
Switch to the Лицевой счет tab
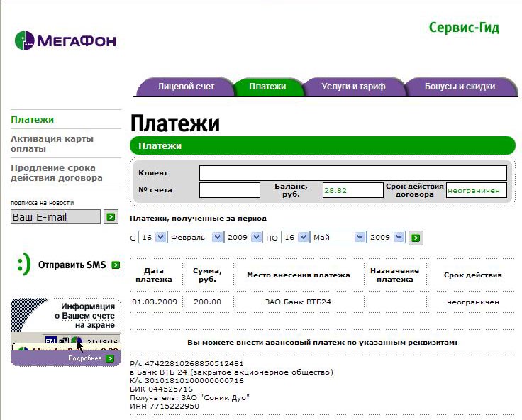(x=185, y=87)
